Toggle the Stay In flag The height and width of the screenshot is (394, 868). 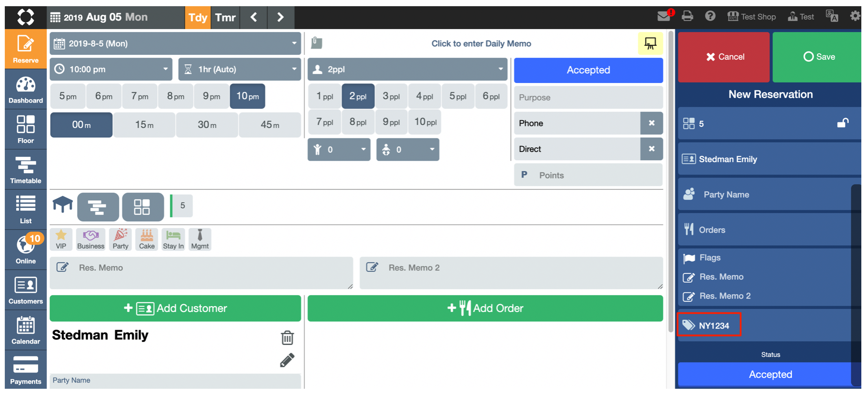tap(173, 239)
